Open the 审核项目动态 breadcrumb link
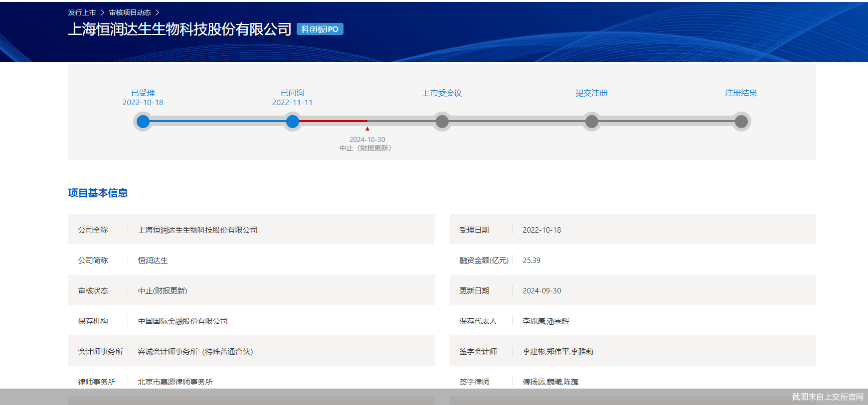This screenshot has height=405, width=868. [130, 12]
